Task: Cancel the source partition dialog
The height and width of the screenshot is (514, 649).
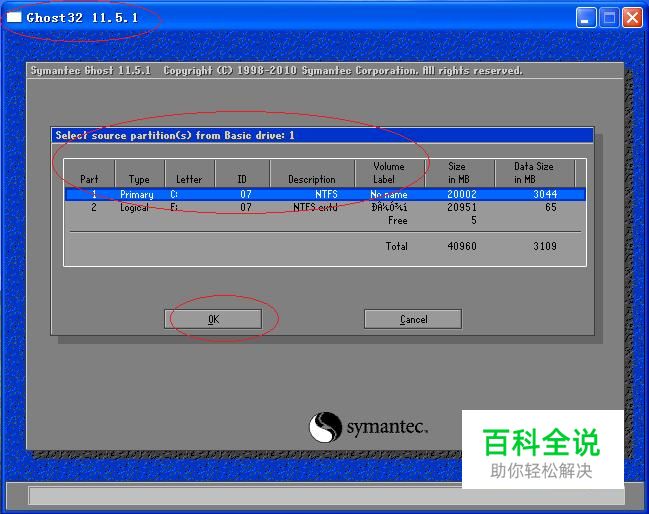Action: click(x=413, y=319)
